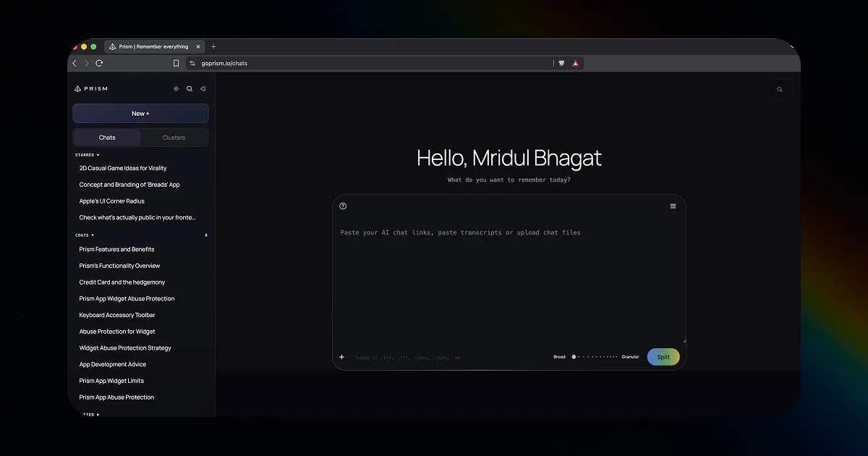Screen dimensions: 868x456
Task: Click the Brave rewards triangle icon
Action: click(x=575, y=63)
